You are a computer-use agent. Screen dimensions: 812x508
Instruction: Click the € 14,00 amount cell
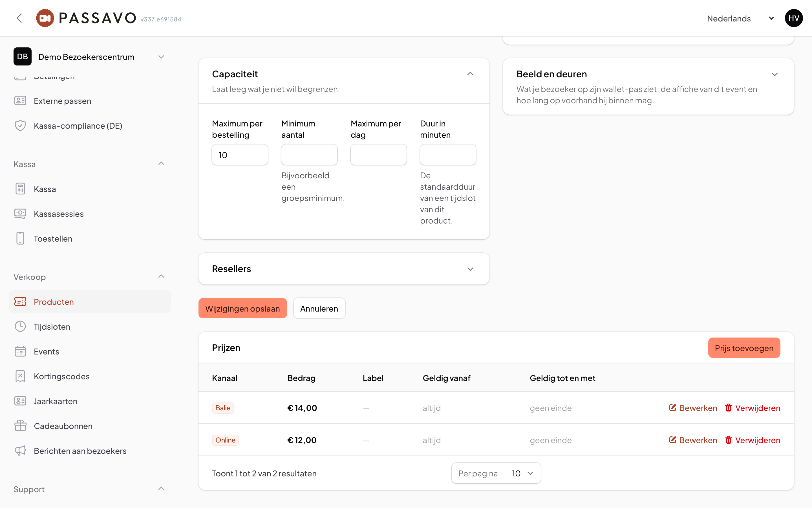tap(302, 408)
